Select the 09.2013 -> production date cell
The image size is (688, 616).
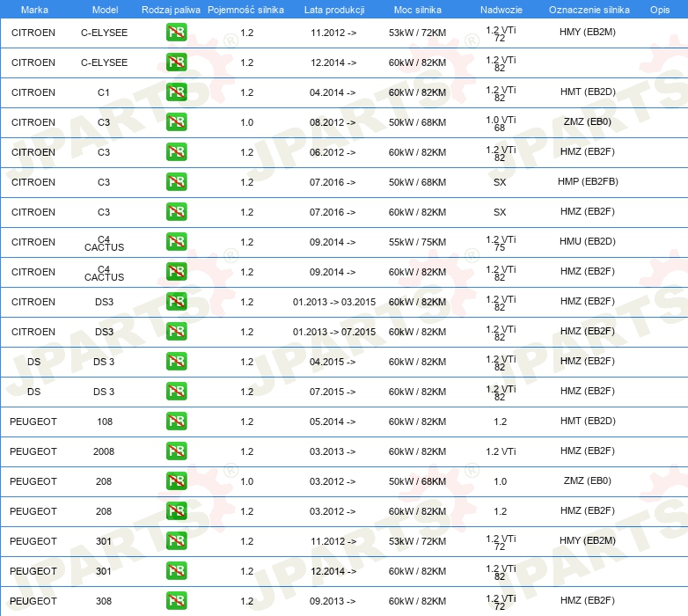333,601
